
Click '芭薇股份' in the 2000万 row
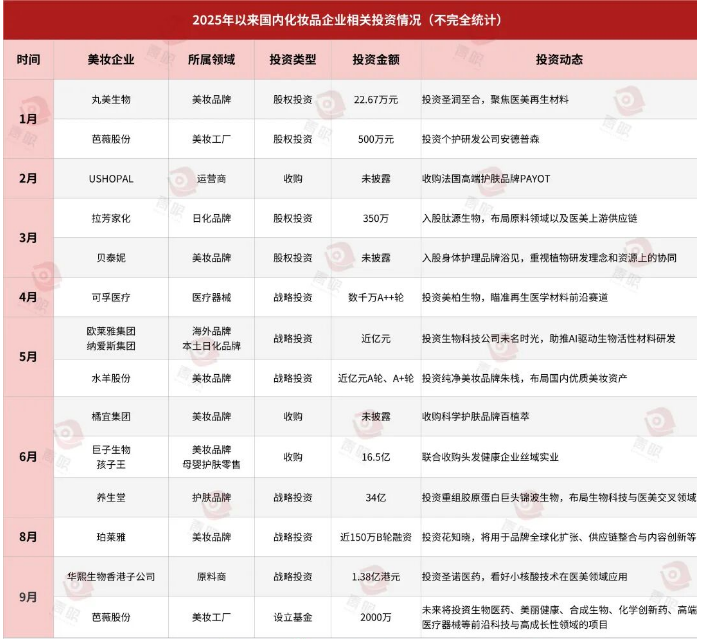pos(111,618)
